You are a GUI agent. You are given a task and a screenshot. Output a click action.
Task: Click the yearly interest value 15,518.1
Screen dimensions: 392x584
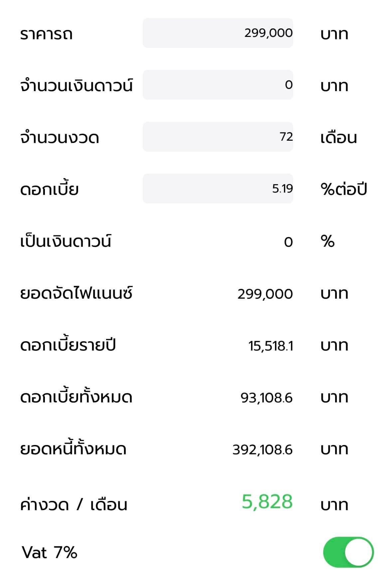(271, 346)
